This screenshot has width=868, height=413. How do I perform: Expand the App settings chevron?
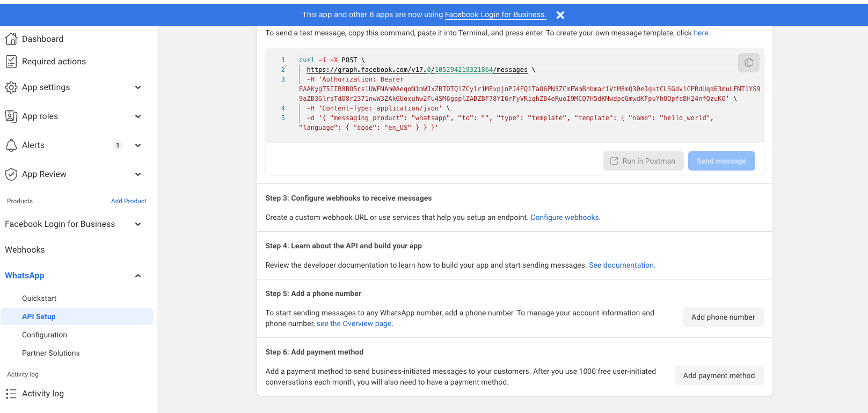click(138, 87)
